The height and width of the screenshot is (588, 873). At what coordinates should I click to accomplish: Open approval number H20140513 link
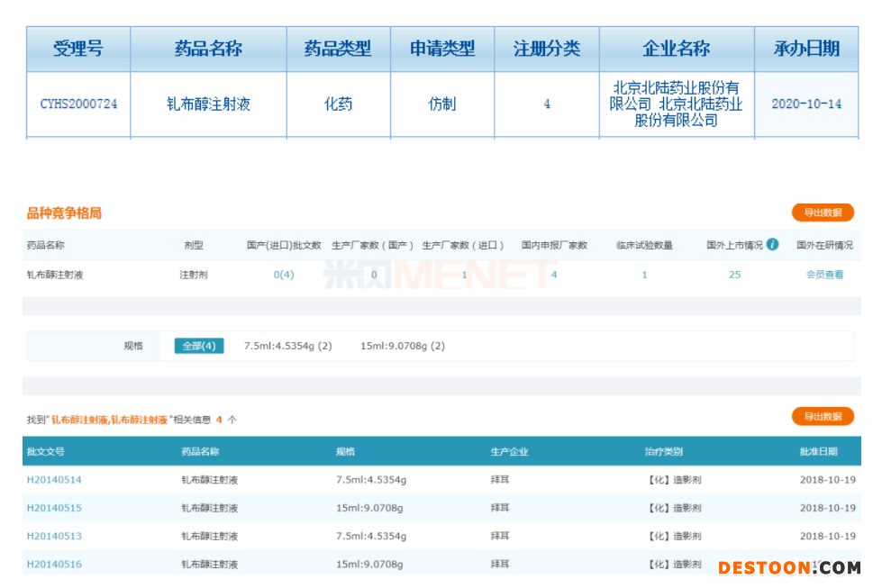54,536
